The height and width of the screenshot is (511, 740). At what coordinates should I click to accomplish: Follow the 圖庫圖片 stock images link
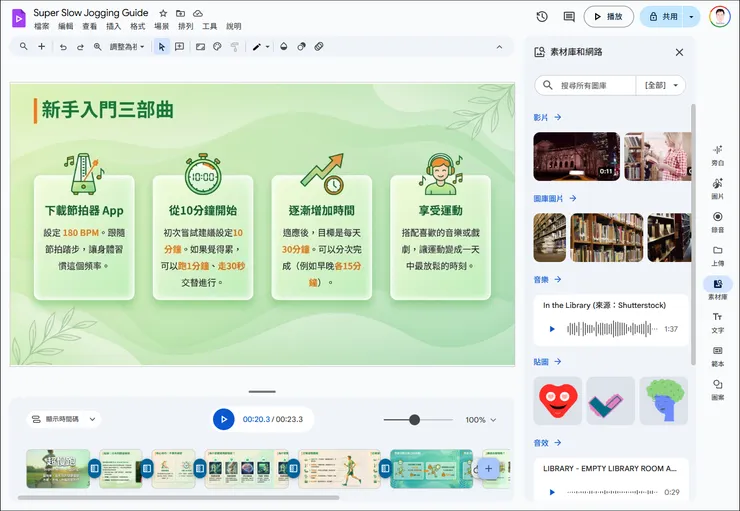[555, 199]
